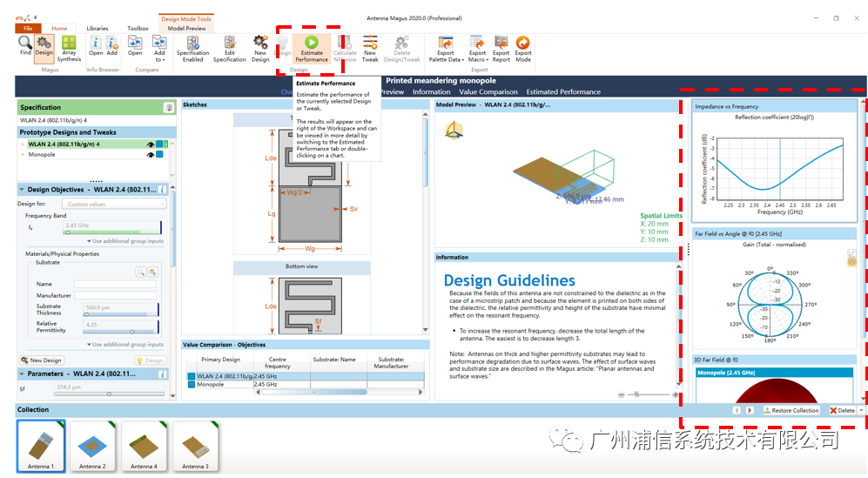This screenshot has width=868, height=478.
Task: Click the New Design button in panel
Action: [42, 360]
